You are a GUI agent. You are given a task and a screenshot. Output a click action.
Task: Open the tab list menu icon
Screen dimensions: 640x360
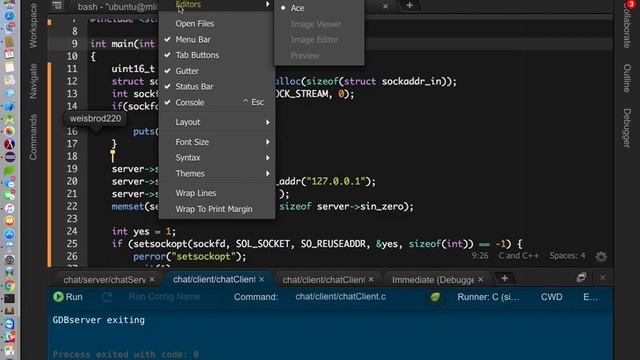pyautogui.click(x=57, y=5)
